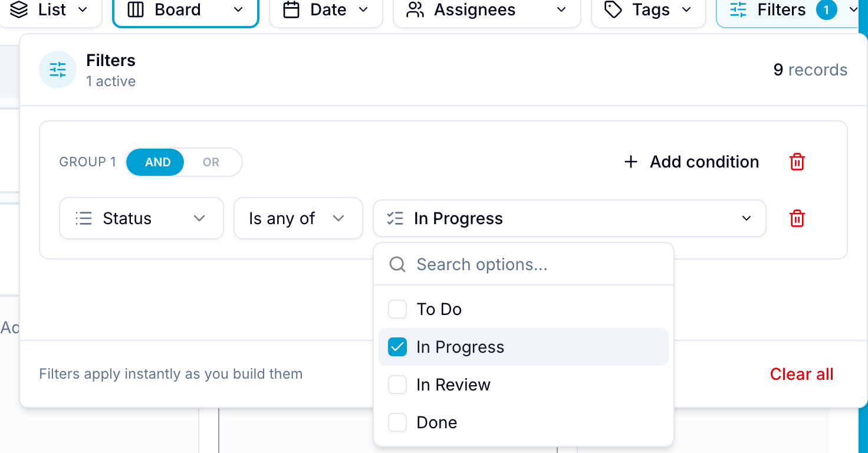Screen dimensions: 868x453
Task: Uncheck the In Progress option
Action: coord(397,347)
